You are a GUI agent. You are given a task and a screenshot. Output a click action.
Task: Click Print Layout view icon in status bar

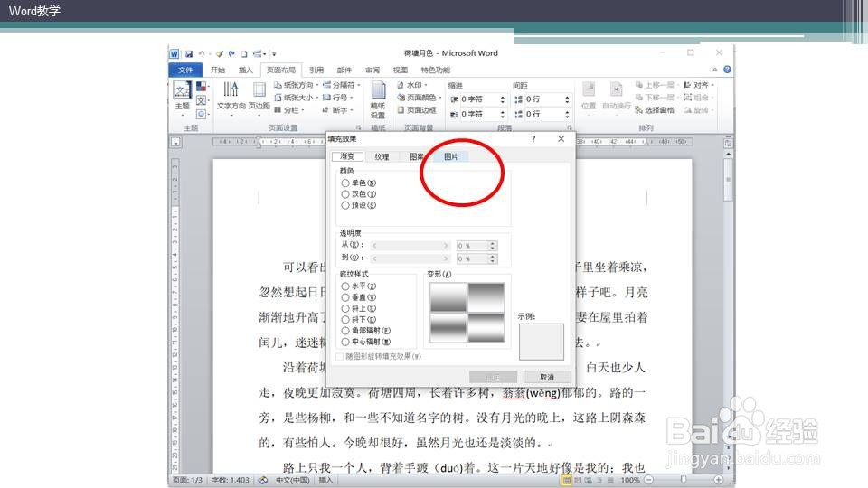coord(566,480)
